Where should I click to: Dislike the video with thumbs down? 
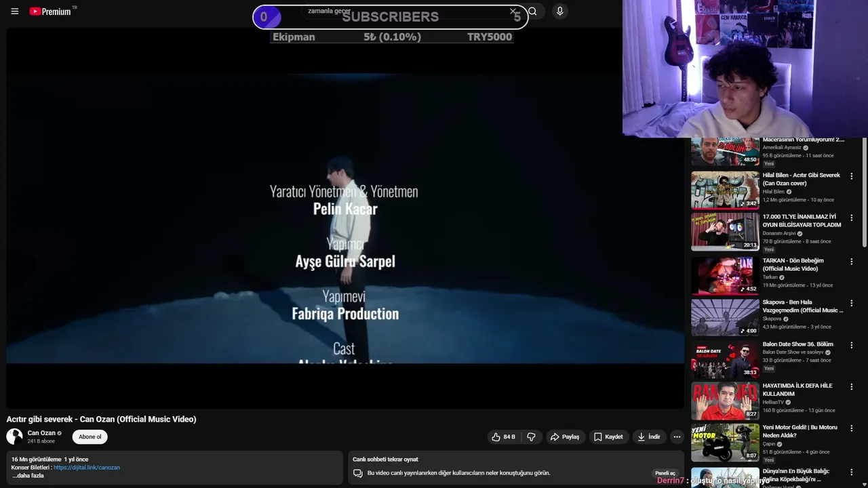(x=531, y=437)
